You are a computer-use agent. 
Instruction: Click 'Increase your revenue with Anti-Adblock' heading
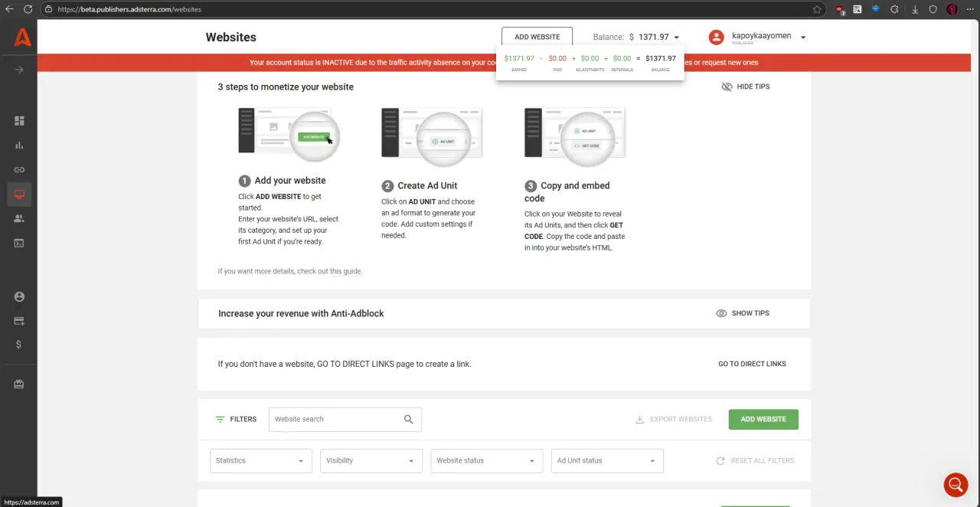point(301,313)
